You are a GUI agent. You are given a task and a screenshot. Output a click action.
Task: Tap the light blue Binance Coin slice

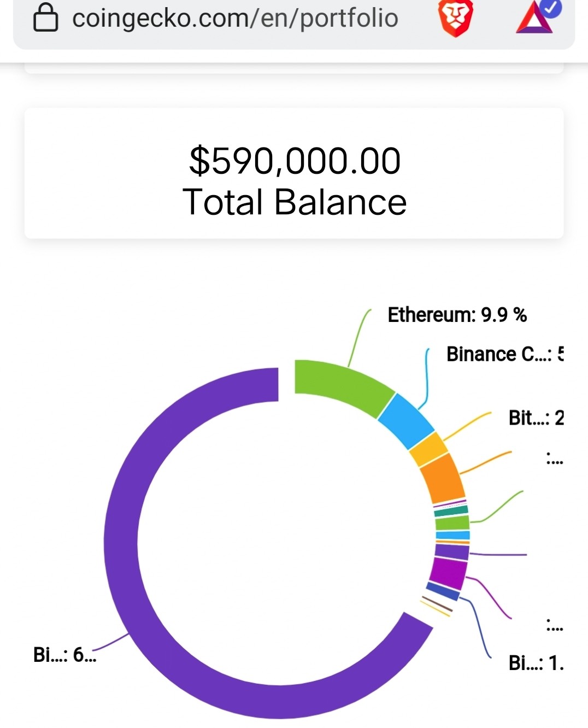405,420
